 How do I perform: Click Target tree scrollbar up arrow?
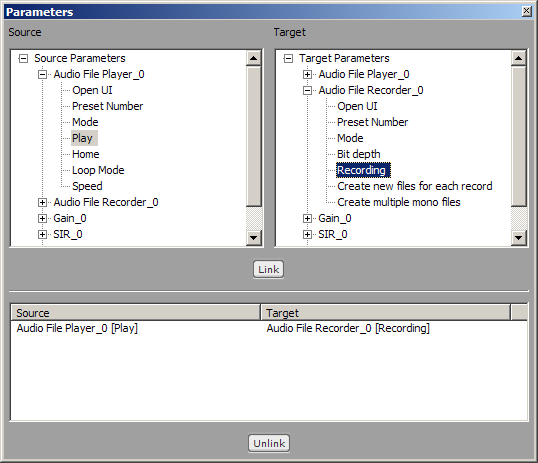[x=519, y=58]
